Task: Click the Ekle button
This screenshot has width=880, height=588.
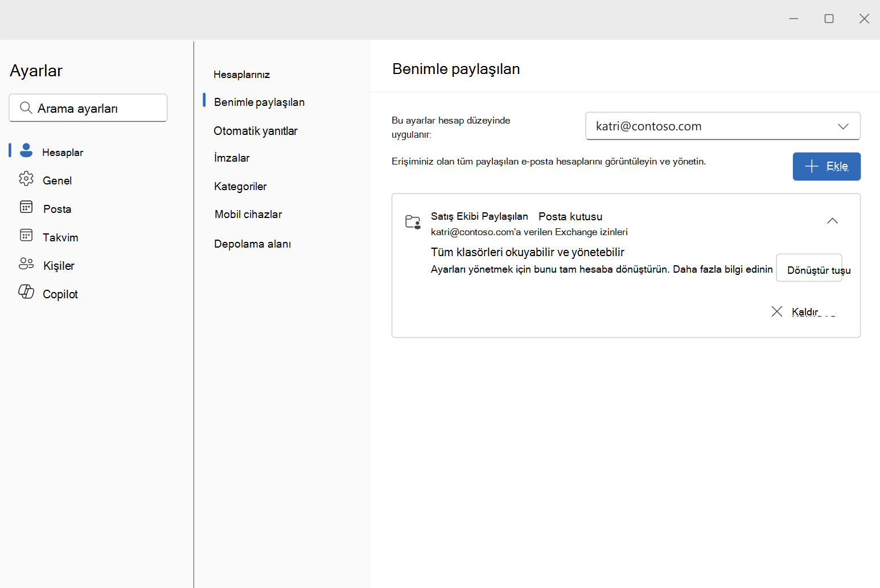Action: (x=826, y=166)
